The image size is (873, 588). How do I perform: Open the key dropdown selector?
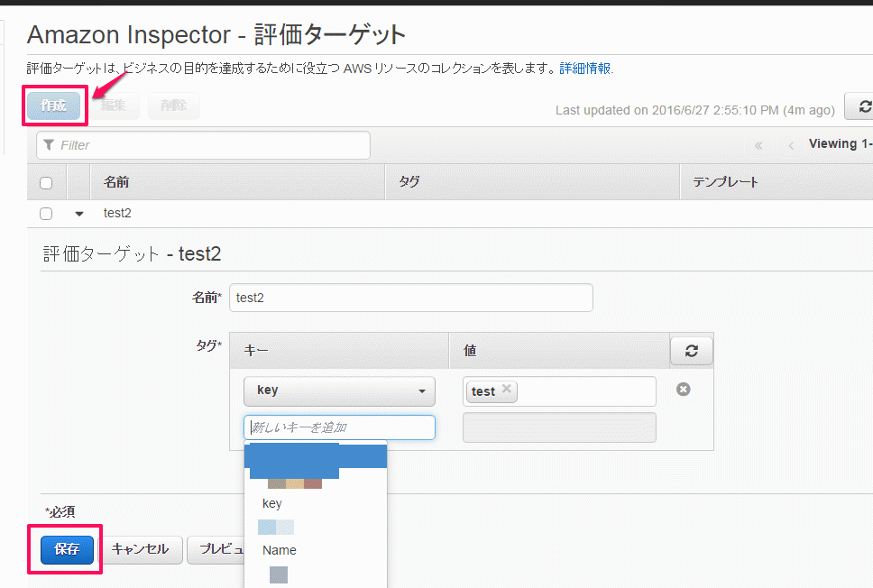point(339,390)
